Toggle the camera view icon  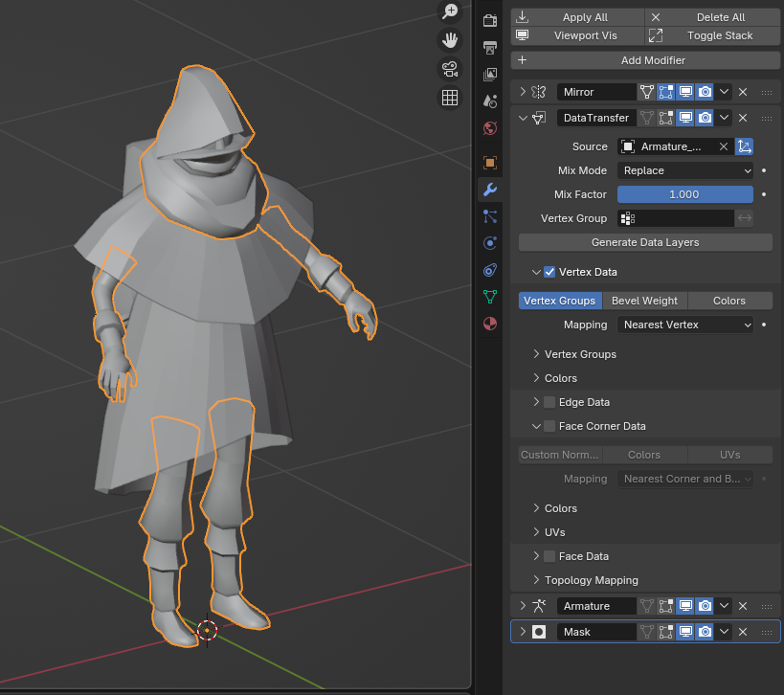(450, 69)
